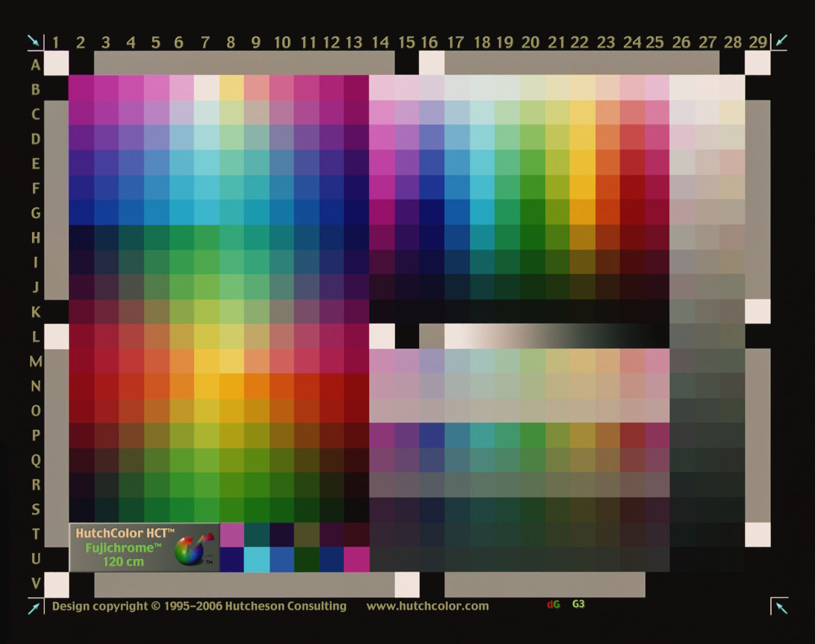Select the small magenta swatch at row U column 13

point(357,559)
